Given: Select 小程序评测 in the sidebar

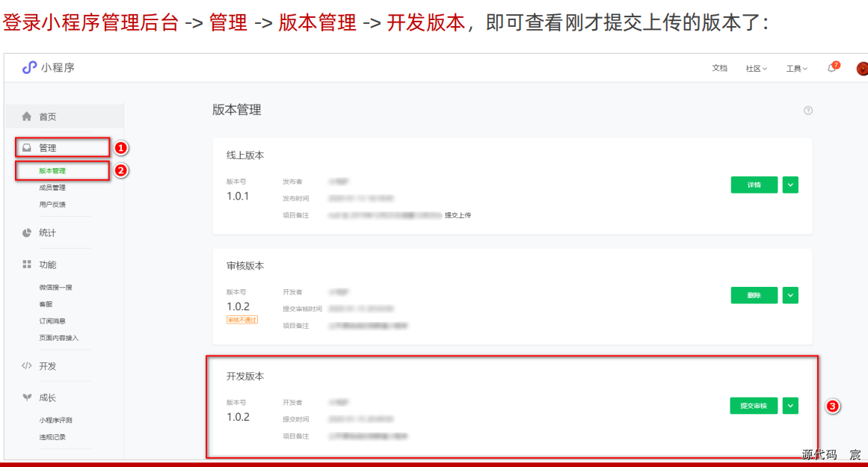Looking at the screenshot, I should point(55,420).
